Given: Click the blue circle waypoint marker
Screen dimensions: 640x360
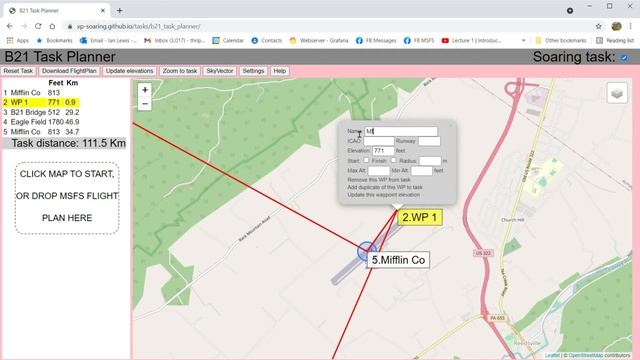Looking at the screenshot, I should (x=367, y=251).
